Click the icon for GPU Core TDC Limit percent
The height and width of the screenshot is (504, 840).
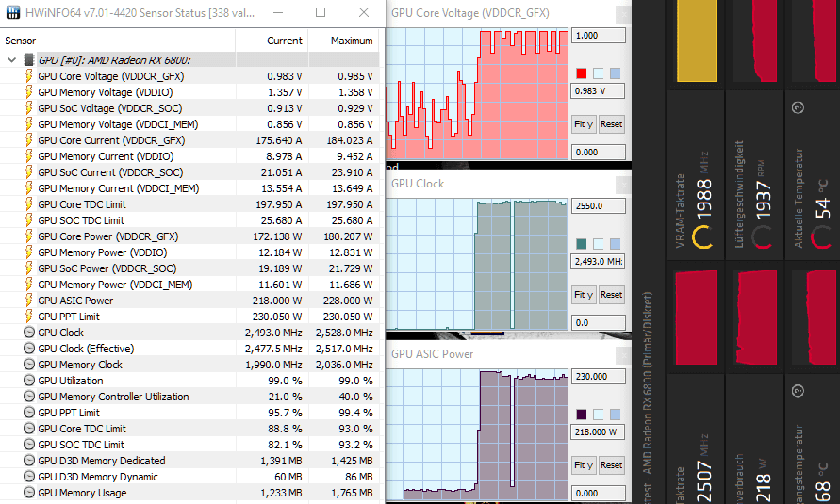tap(29, 429)
